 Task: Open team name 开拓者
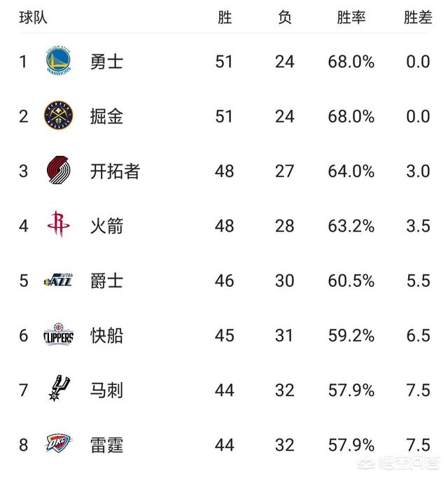tap(115, 171)
